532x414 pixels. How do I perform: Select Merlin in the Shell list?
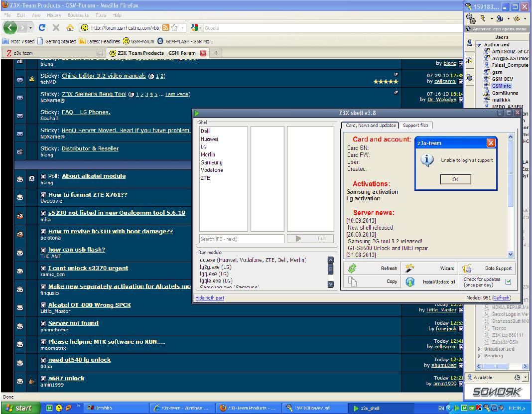(x=208, y=154)
